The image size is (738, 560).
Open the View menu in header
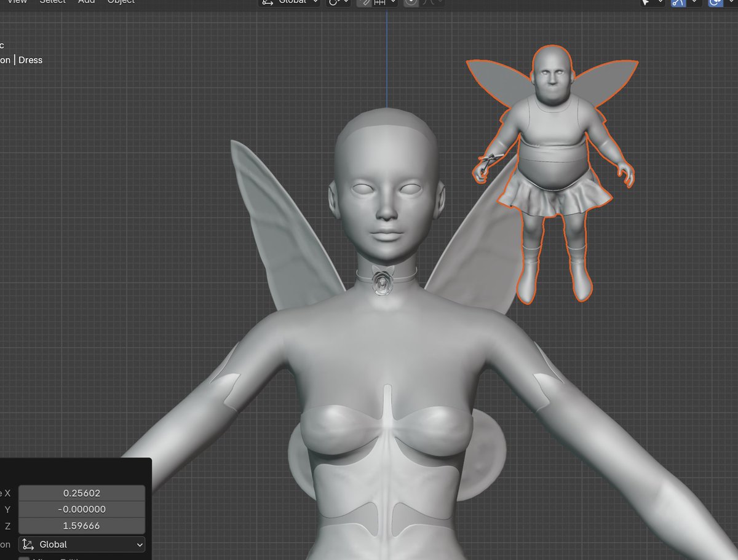[17, 2]
